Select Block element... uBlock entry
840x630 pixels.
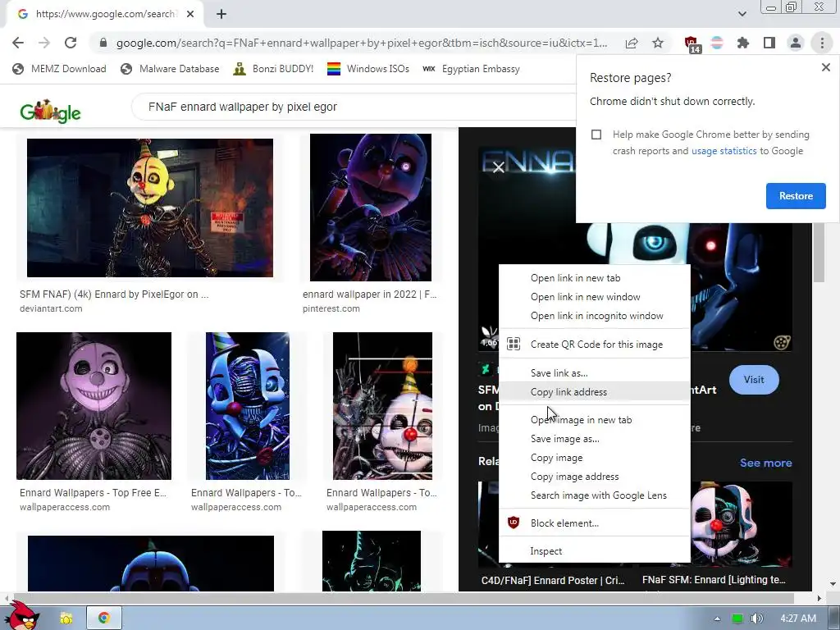click(x=594, y=523)
